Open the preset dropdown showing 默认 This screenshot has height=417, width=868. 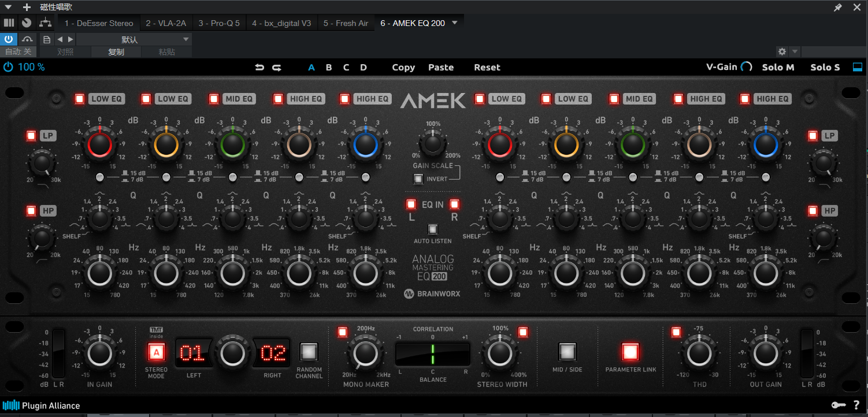133,39
